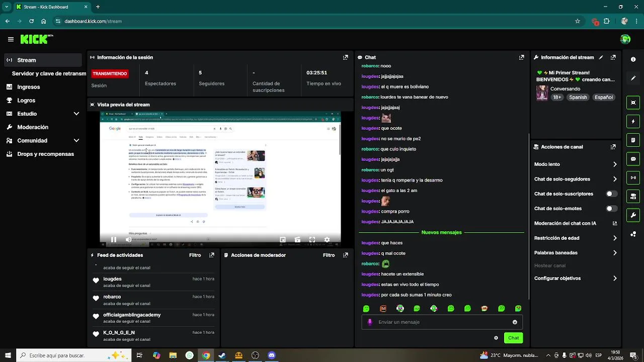Viewport: 644px width, 362px height.
Task: Toggle the moderator actions widget in right sidebar
Action: pos(633,140)
